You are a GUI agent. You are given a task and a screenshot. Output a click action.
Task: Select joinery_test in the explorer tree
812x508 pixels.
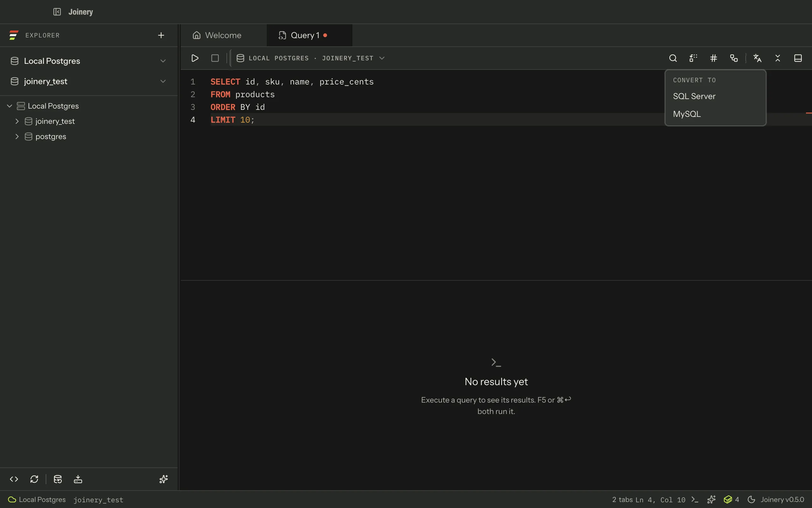[55, 121]
